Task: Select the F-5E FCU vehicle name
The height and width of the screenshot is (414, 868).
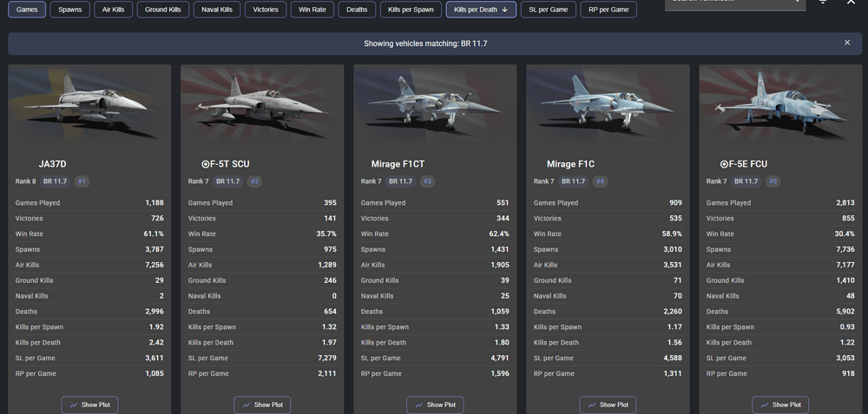Action: tap(744, 164)
